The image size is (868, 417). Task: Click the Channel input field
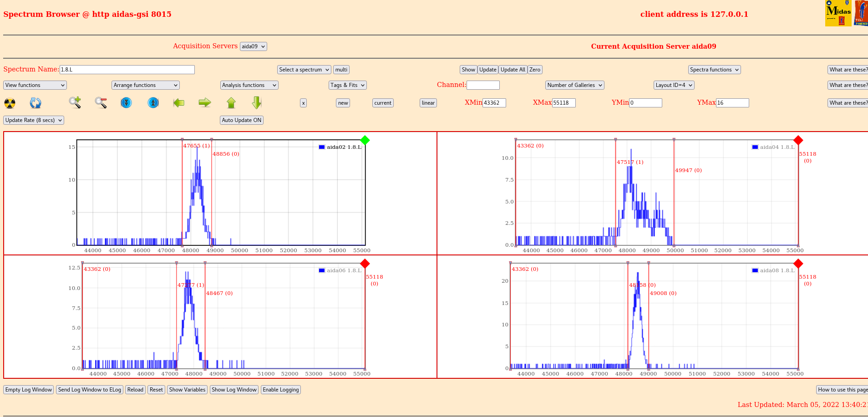coord(483,85)
